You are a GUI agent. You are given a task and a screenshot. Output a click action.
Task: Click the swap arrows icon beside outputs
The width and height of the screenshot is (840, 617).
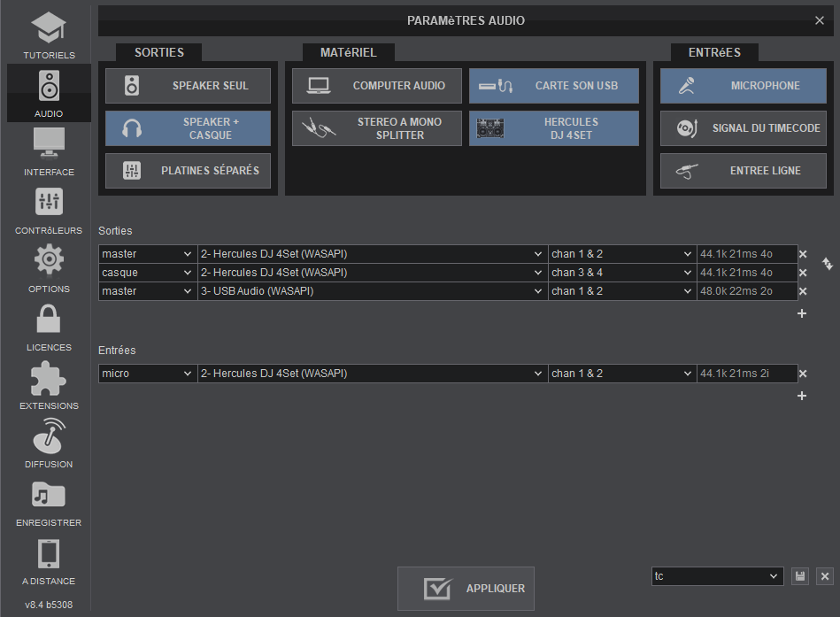(828, 263)
